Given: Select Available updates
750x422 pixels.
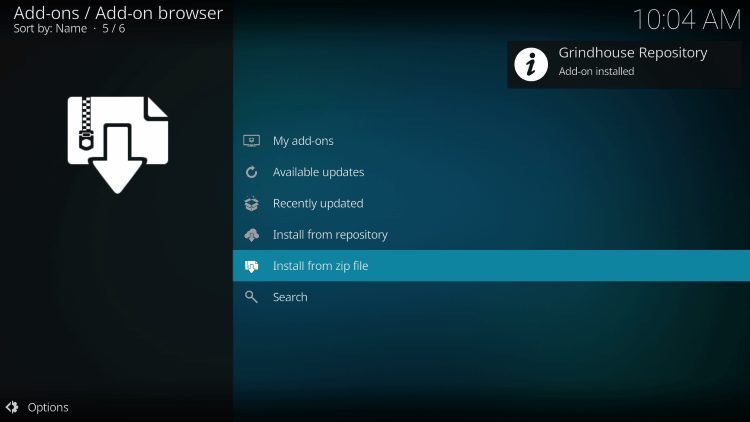Looking at the screenshot, I should coord(491,172).
